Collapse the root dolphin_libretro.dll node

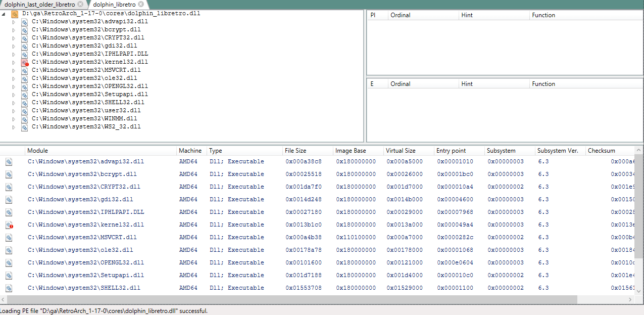[5, 14]
